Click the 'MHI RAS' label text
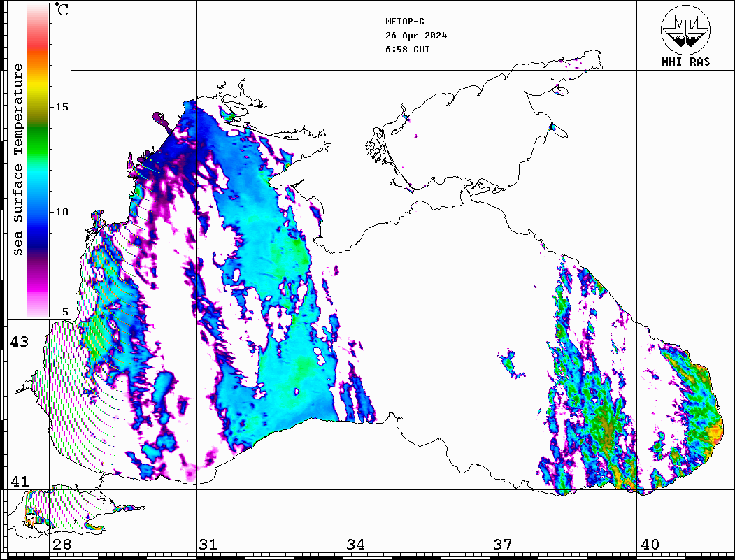 686,62
